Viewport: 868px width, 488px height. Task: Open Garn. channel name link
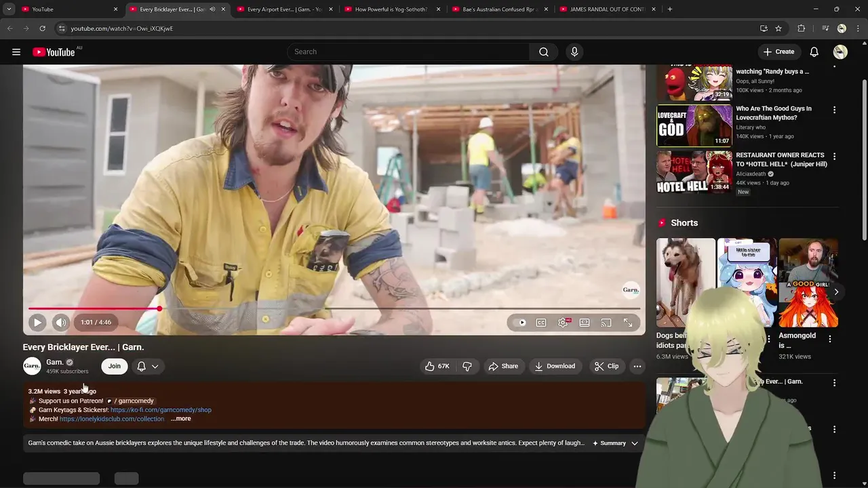(54, 362)
